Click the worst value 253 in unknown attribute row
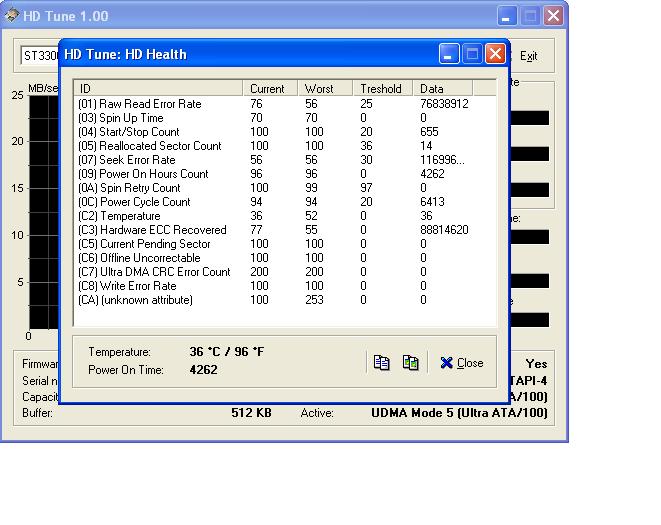661x525 pixels. pos(314,300)
